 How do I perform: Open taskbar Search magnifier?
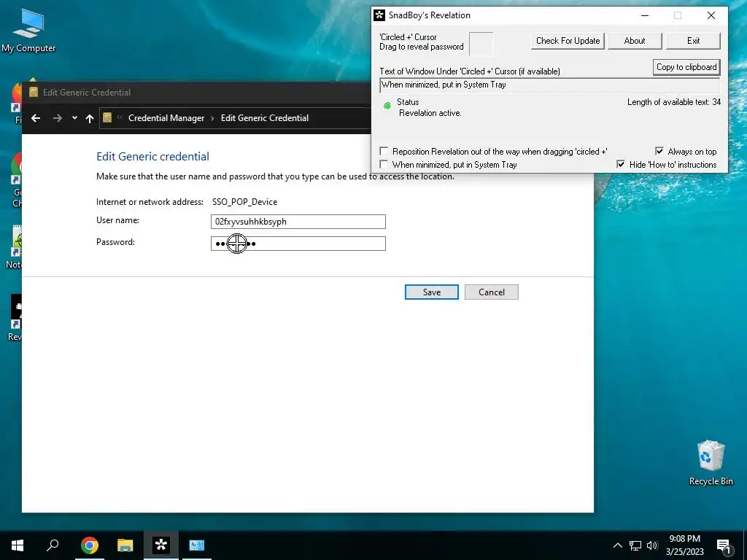click(x=53, y=545)
